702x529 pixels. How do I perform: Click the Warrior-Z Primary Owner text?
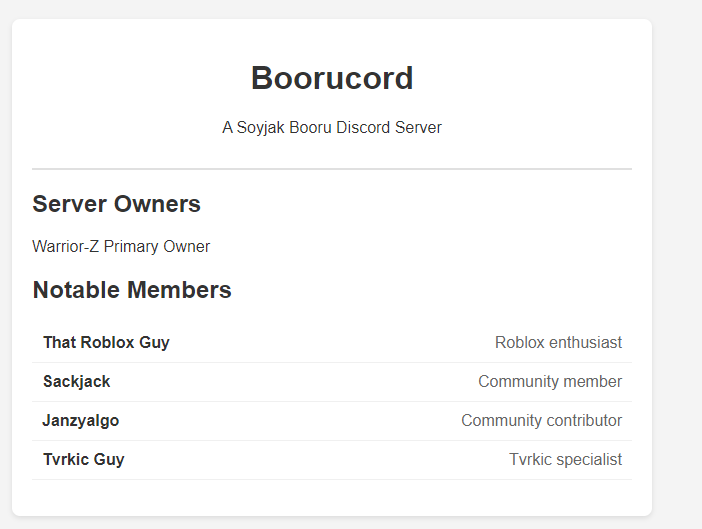click(121, 247)
